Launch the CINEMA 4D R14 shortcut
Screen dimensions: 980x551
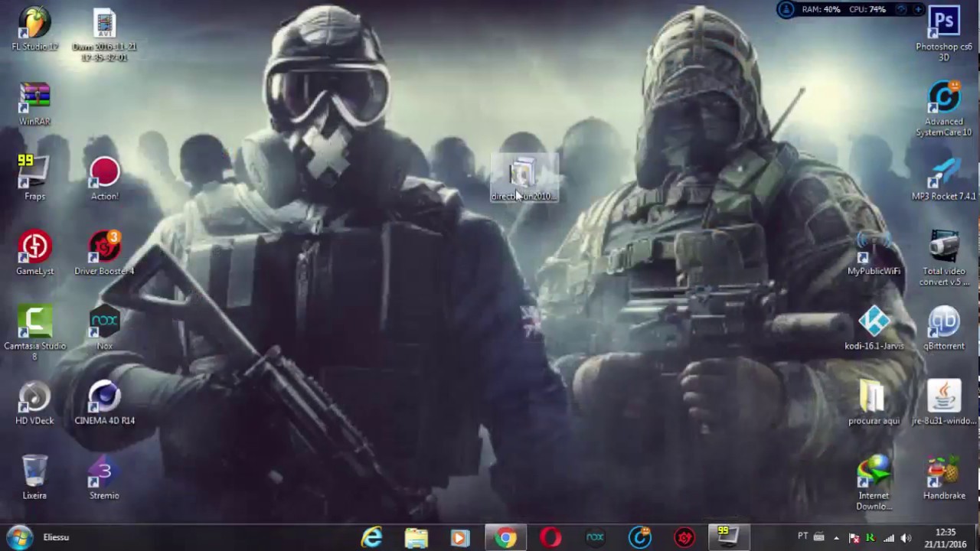click(105, 403)
